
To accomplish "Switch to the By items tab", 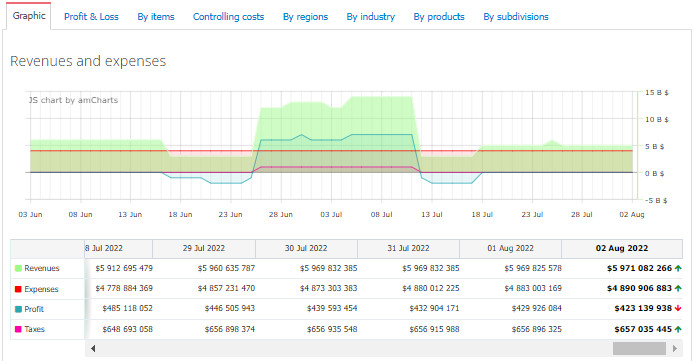I will point(156,17).
